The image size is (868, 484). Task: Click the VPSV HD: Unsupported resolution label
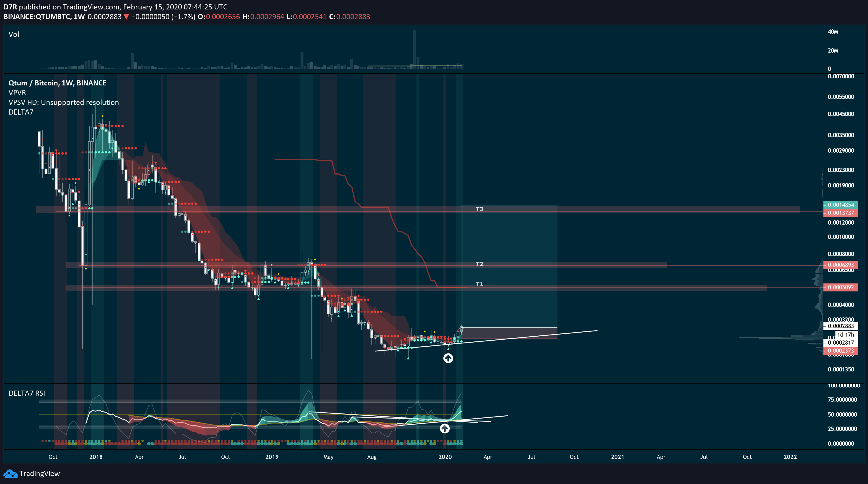click(64, 102)
